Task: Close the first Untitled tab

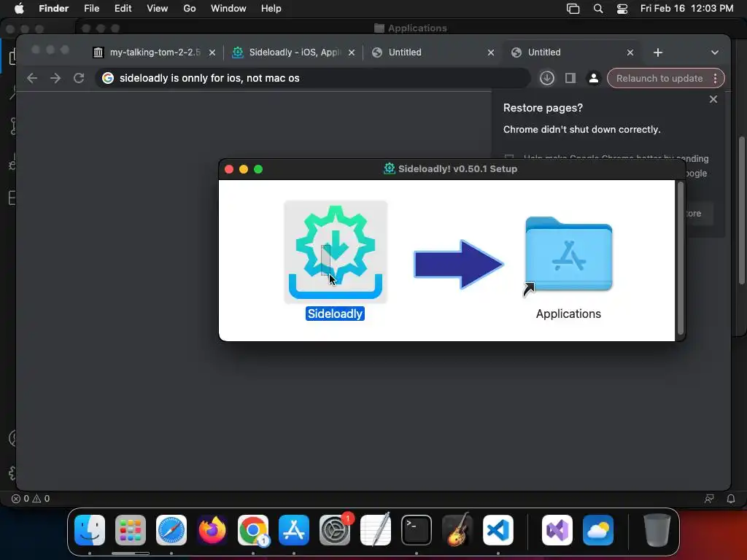Action: 491,52
